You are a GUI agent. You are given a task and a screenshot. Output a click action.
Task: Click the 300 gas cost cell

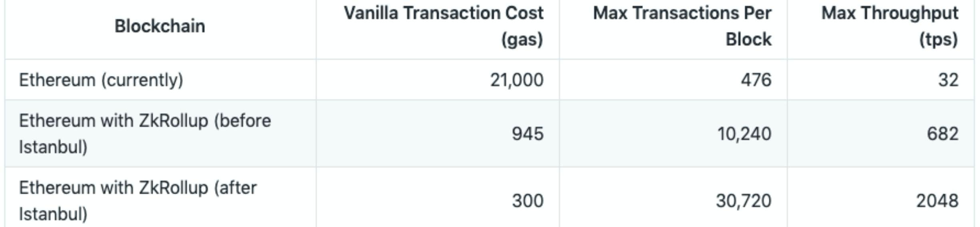[528, 201]
